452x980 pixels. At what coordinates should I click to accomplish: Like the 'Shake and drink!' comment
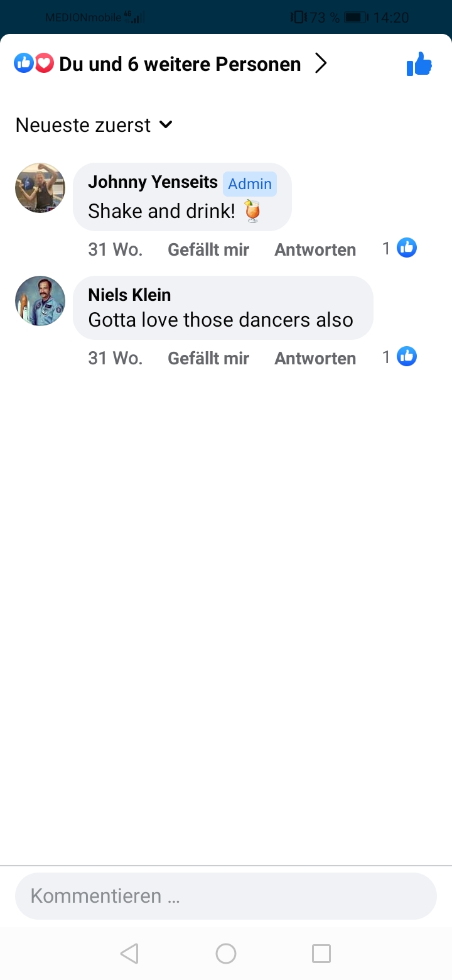[x=208, y=249]
